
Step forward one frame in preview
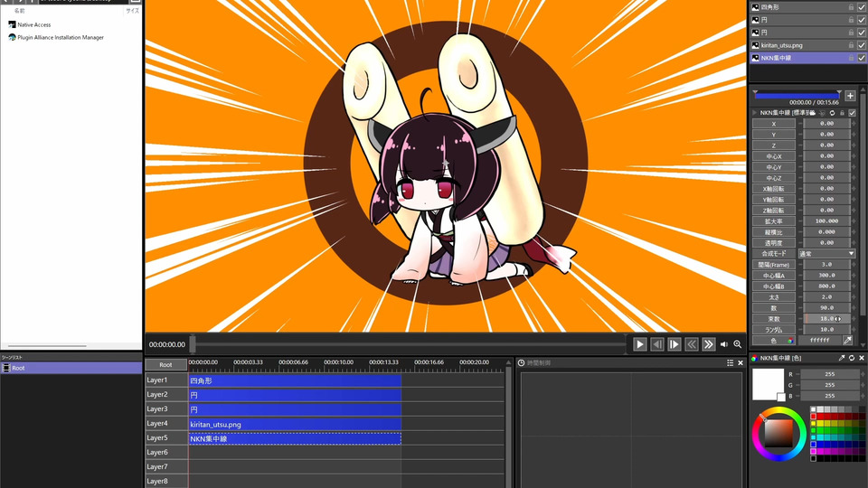tap(675, 344)
